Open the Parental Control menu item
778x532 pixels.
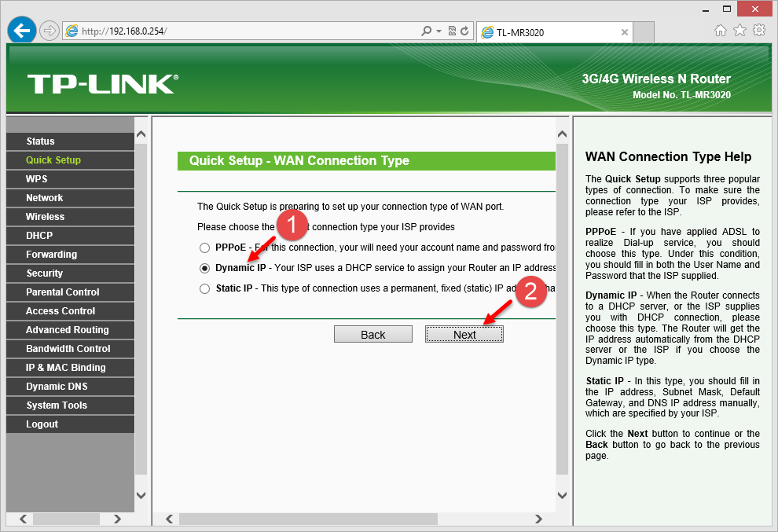[x=70, y=292]
